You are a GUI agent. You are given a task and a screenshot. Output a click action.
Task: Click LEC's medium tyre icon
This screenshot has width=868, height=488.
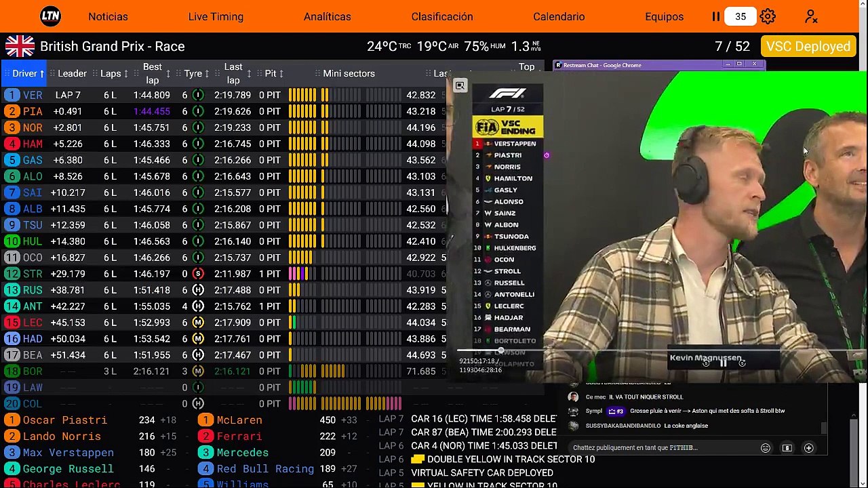[198, 323]
